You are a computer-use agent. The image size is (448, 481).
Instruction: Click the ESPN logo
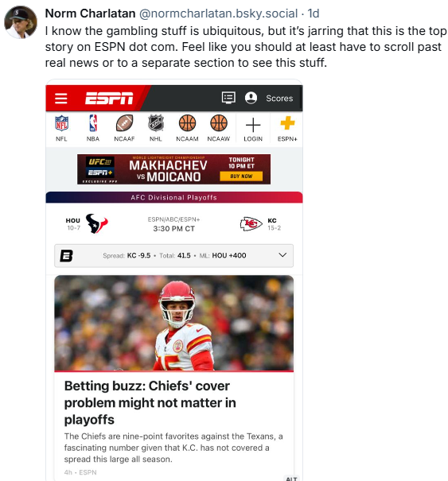click(109, 98)
